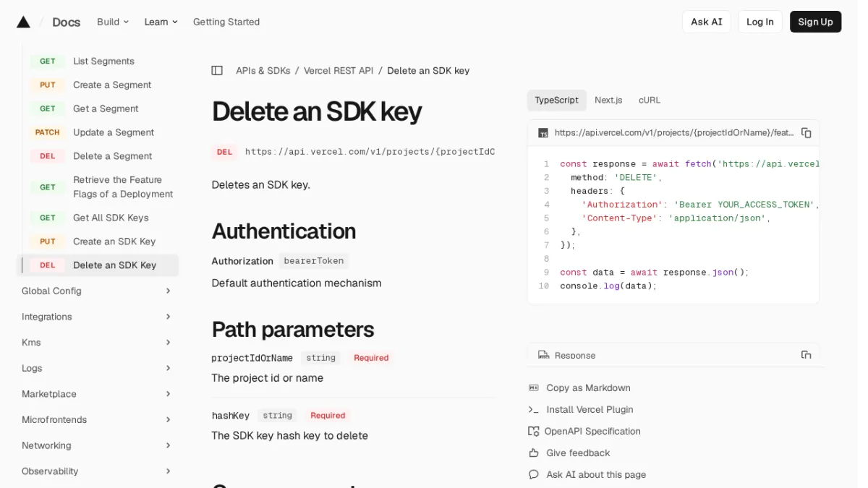868x488 pixels.
Task: Select Delete an SDK Key sidebar item
Action: (98, 265)
